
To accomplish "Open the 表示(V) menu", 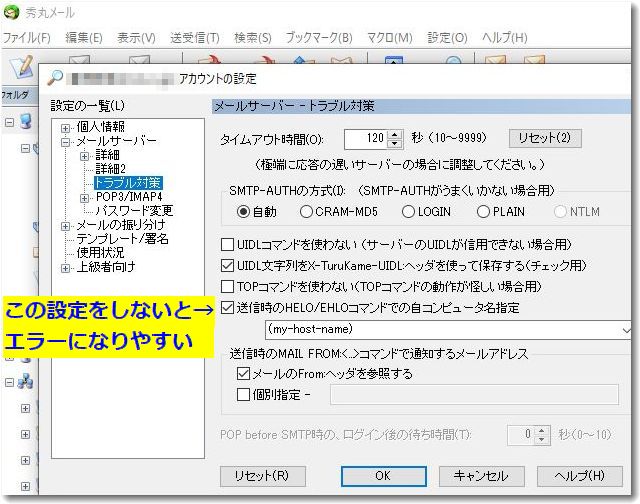I will click(136, 38).
